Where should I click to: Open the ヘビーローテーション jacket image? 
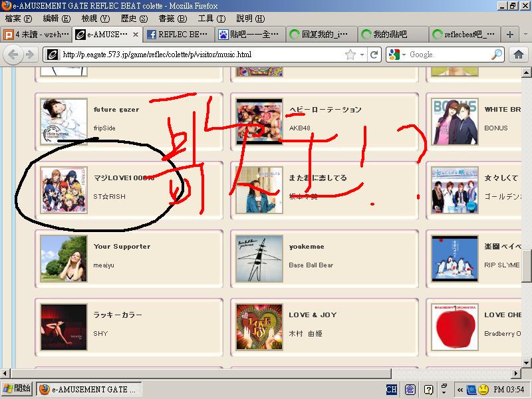point(259,122)
